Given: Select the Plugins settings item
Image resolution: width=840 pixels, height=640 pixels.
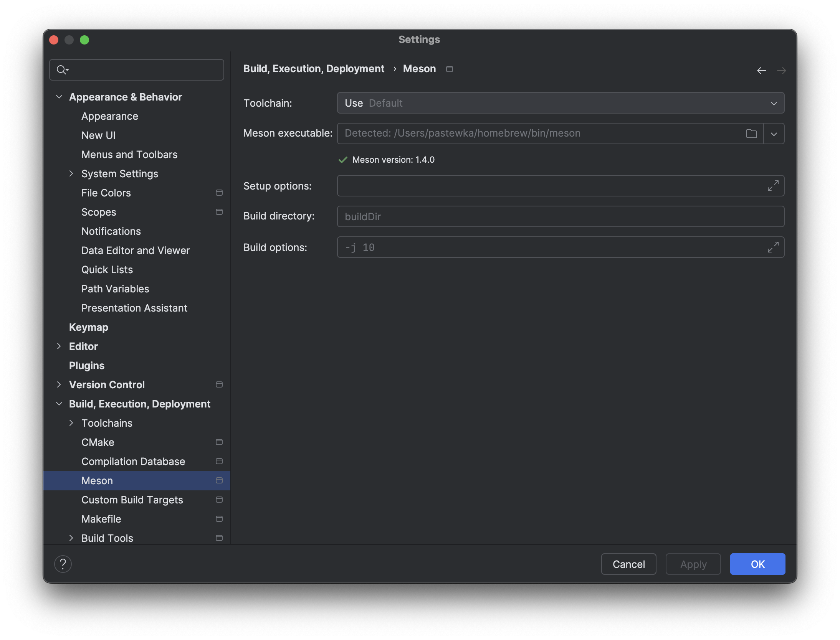Looking at the screenshot, I should (x=86, y=365).
